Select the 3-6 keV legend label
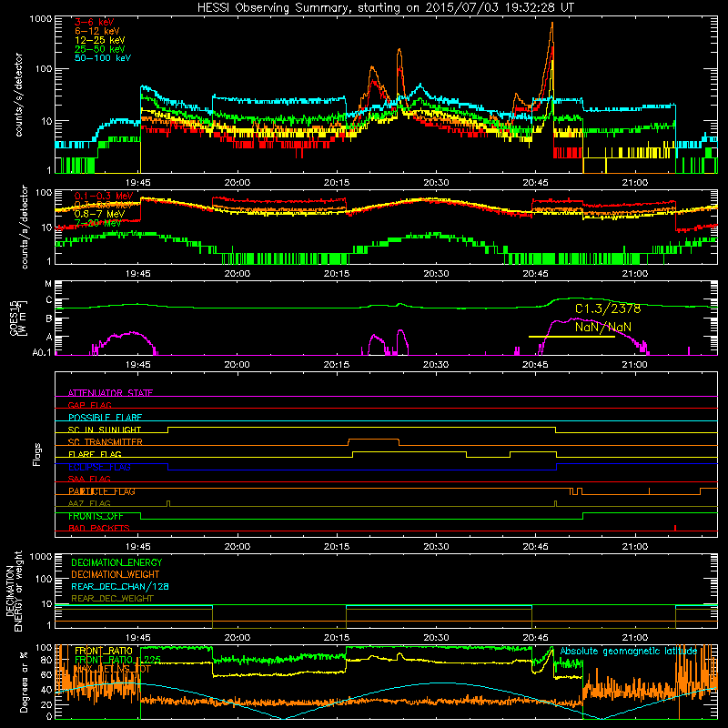728x728 pixels. pyautogui.click(x=95, y=22)
